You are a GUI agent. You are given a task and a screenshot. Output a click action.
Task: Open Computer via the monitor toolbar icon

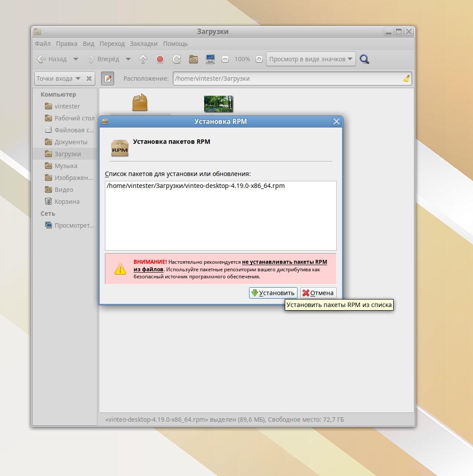(210, 59)
